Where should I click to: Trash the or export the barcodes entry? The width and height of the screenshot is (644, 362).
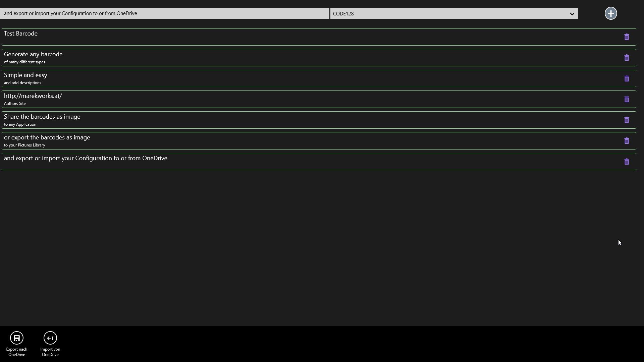626,141
